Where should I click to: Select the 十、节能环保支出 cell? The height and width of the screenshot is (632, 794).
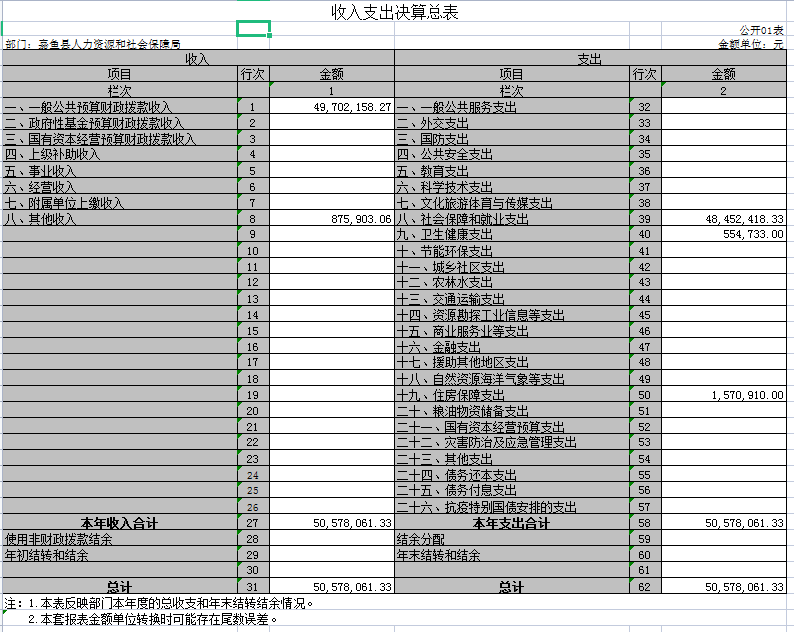click(511, 251)
